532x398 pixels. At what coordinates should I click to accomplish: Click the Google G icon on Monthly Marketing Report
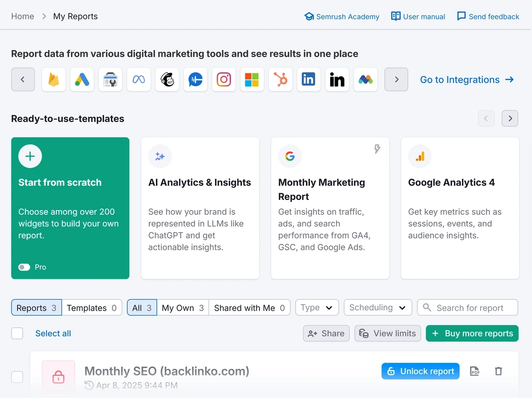click(x=290, y=156)
